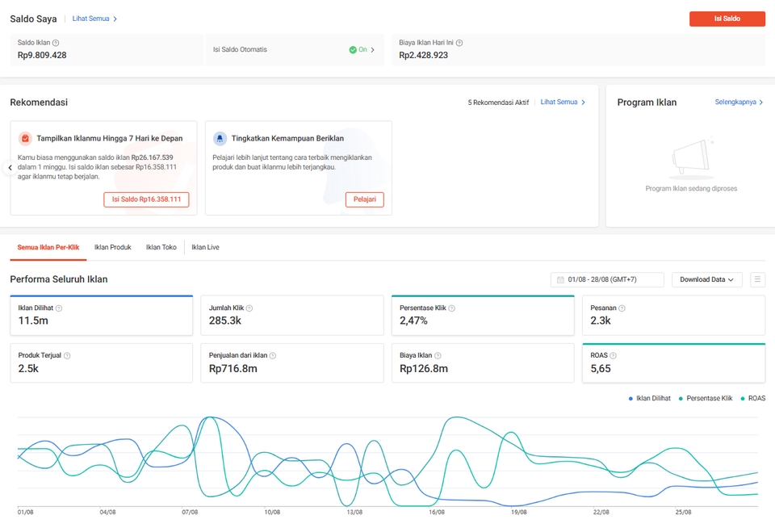This screenshot has height=532, width=775.
Task: Click the date range field 01/08 - 28/08
Action: coord(607,280)
